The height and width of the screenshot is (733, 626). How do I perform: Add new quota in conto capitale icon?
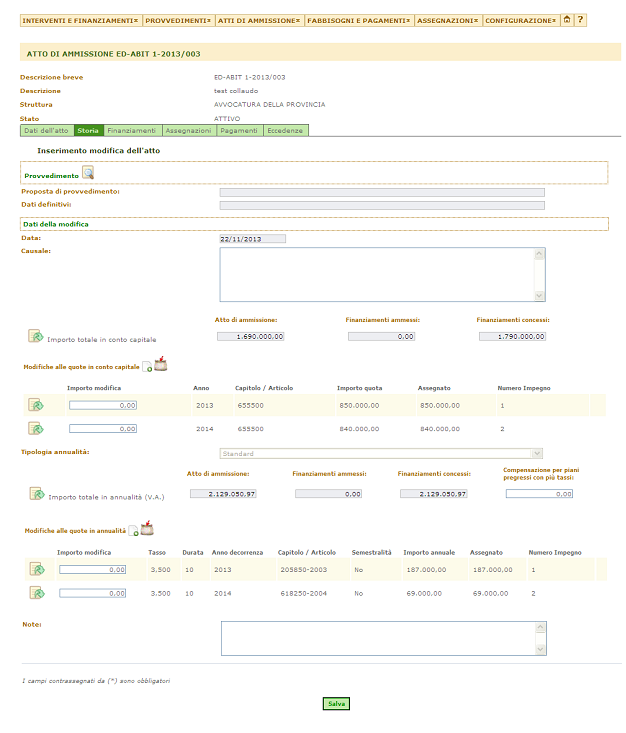(x=147, y=367)
